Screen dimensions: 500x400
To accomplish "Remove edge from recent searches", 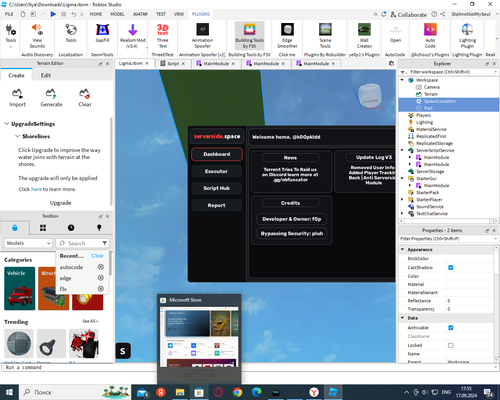I will coord(101,278).
